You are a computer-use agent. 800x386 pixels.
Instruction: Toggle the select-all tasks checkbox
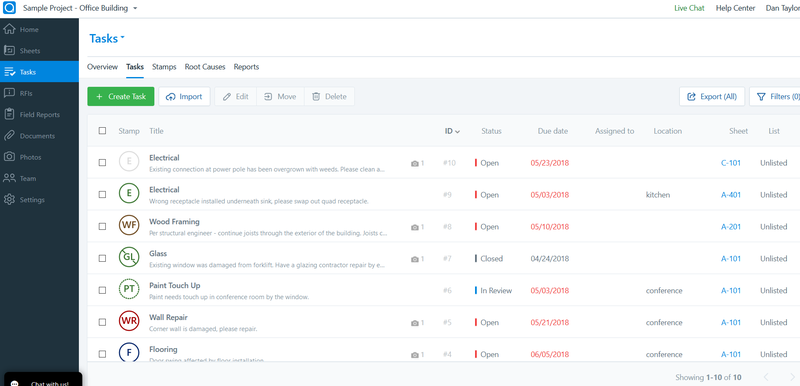click(x=103, y=131)
